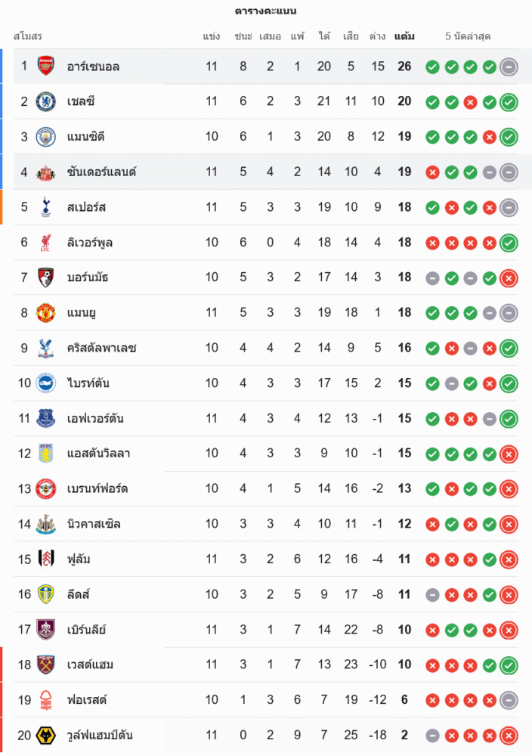The width and height of the screenshot is (532, 756).
Task: Click Chelsea's latest match win indicator
Action: [509, 101]
